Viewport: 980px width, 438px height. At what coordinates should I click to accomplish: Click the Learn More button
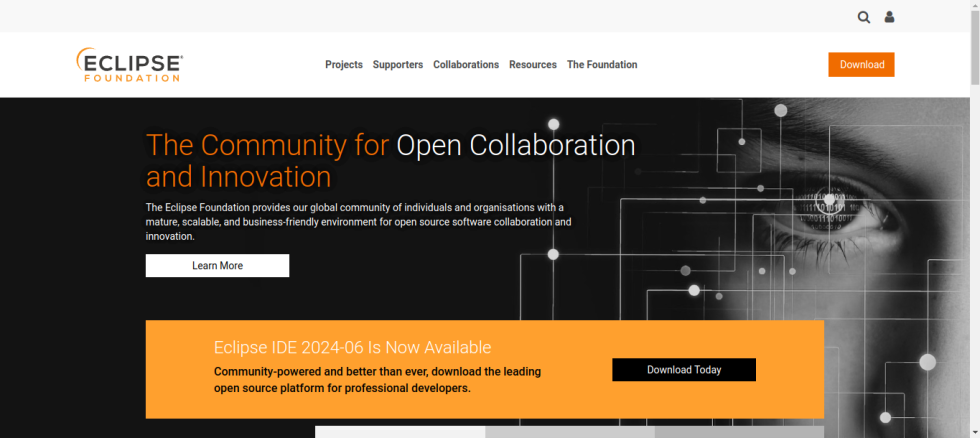(217, 266)
